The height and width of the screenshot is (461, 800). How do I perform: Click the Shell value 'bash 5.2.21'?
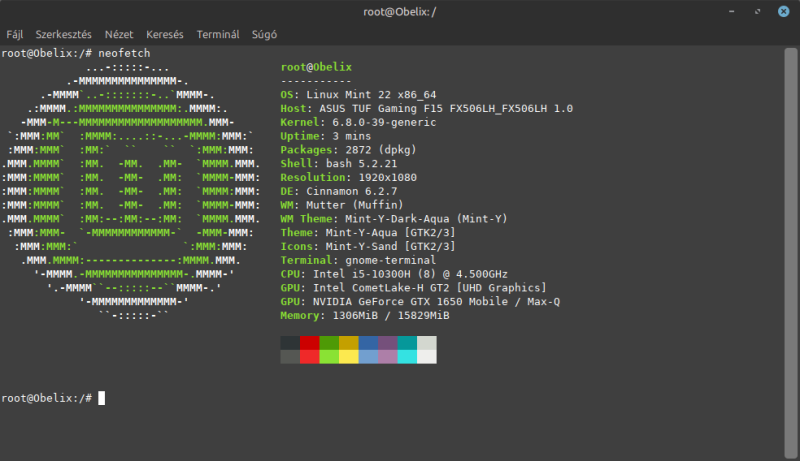click(x=361, y=164)
